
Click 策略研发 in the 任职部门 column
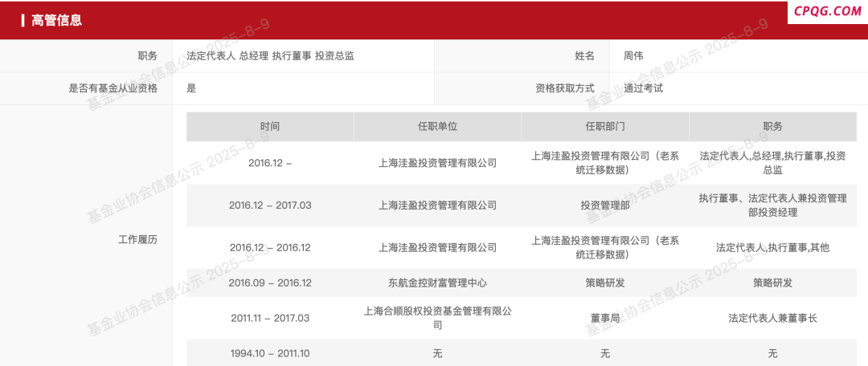[605, 283]
